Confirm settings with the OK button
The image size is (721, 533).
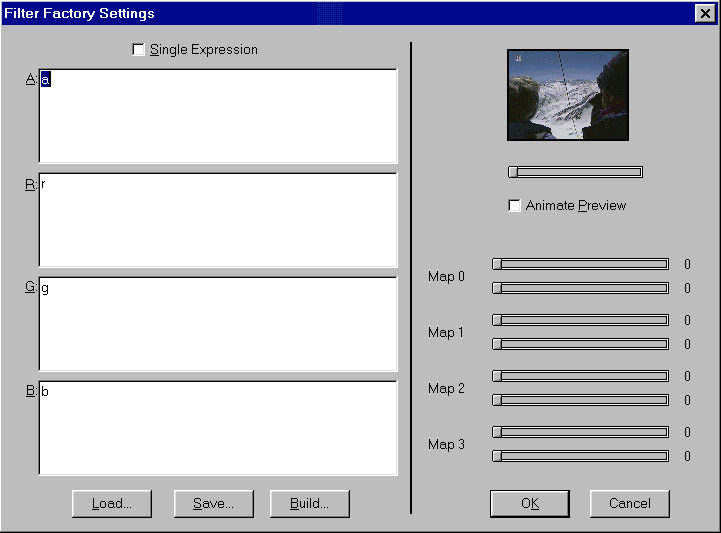tap(529, 503)
